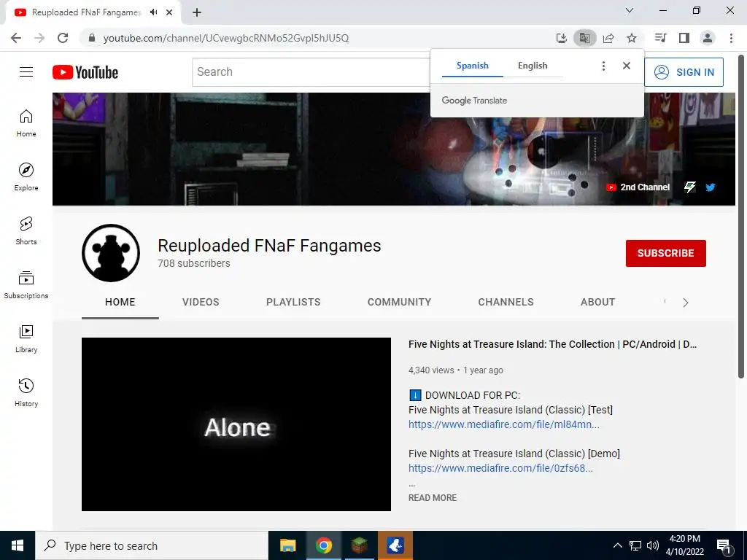Viewport: 747px width, 560px height.
Task: Show hidden system tray icons
Action: click(x=617, y=545)
